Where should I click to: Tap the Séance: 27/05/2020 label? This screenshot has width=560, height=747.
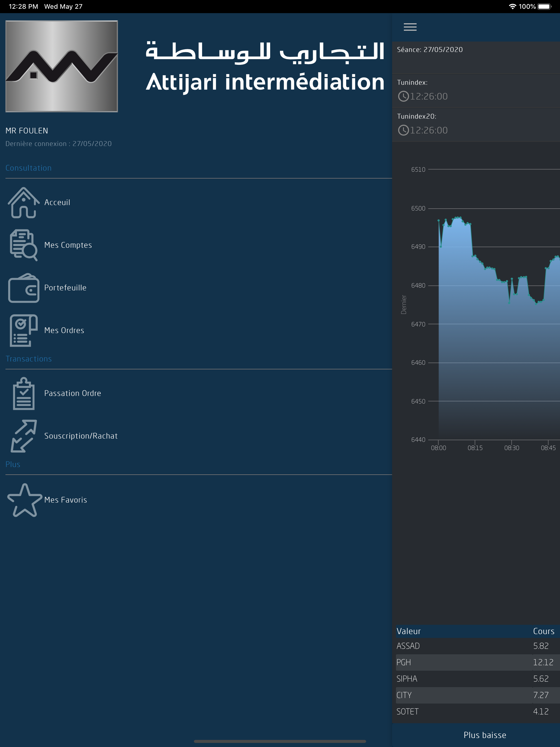coord(430,50)
